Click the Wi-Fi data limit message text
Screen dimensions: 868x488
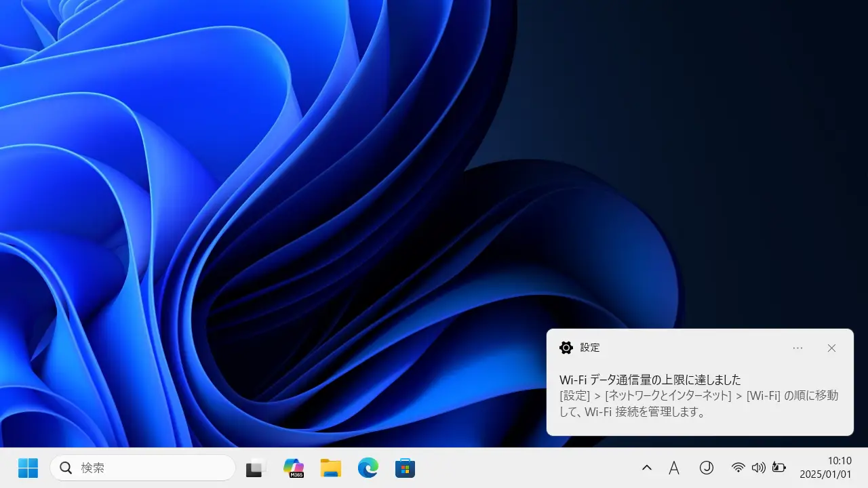click(x=649, y=380)
